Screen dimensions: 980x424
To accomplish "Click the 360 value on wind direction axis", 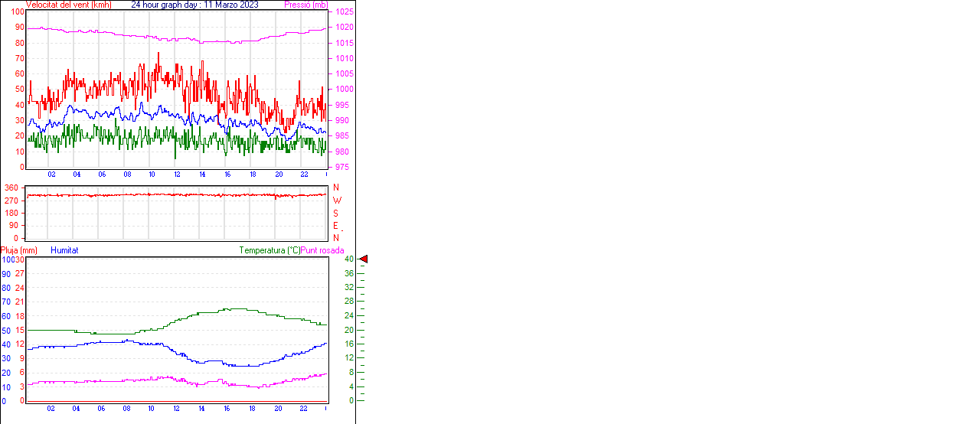I will (11, 188).
